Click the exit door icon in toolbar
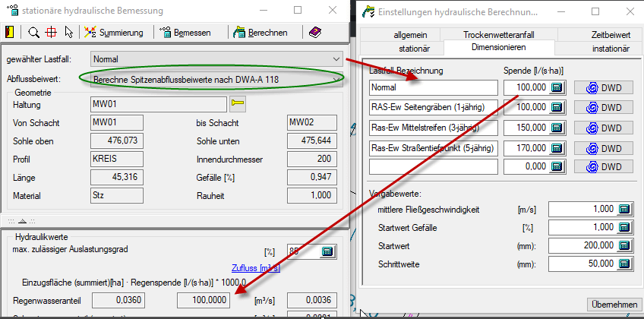The height and width of the screenshot is (319, 644). point(9,32)
